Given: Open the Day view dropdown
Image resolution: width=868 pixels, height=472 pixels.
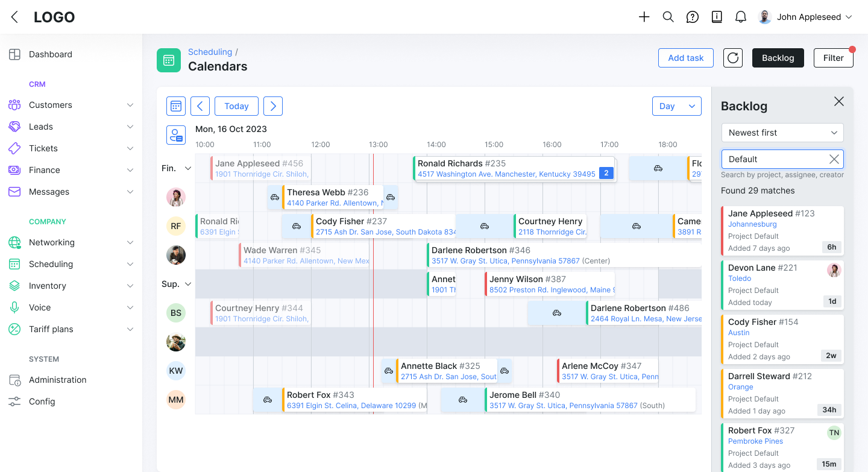Looking at the screenshot, I should coord(676,105).
